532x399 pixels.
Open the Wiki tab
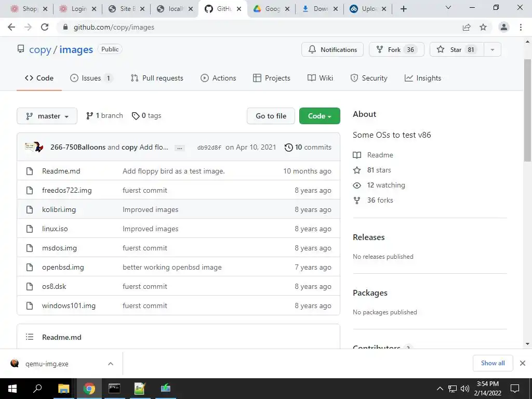point(320,78)
